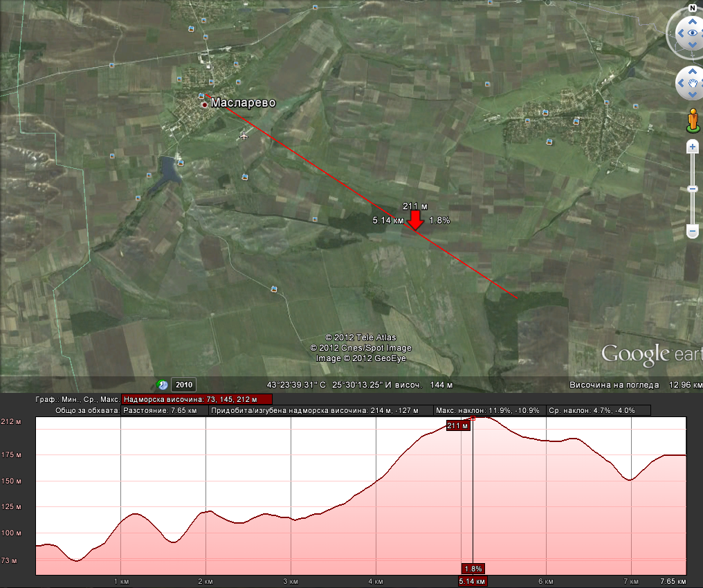The height and width of the screenshot is (588, 703).
Task: Open the 2010 imagery date button
Action: (184, 385)
